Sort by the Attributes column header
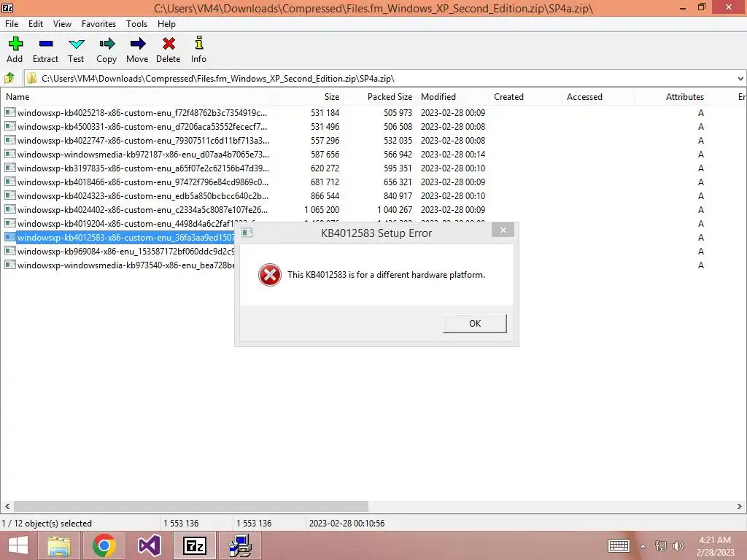Viewport: 747px width, 560px height. tap(671, 97)
